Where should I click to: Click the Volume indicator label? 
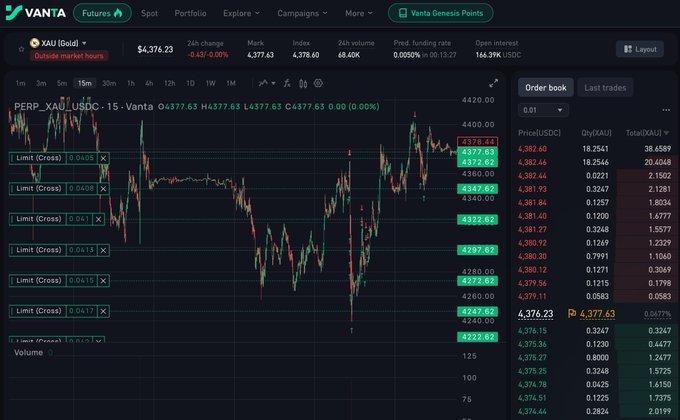tap(28, 353)
